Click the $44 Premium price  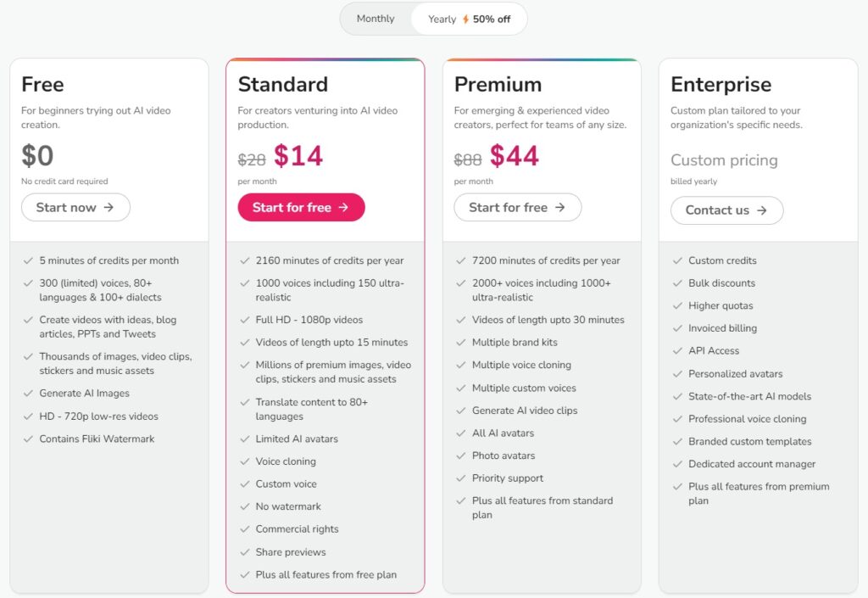(x=515, y=155)
